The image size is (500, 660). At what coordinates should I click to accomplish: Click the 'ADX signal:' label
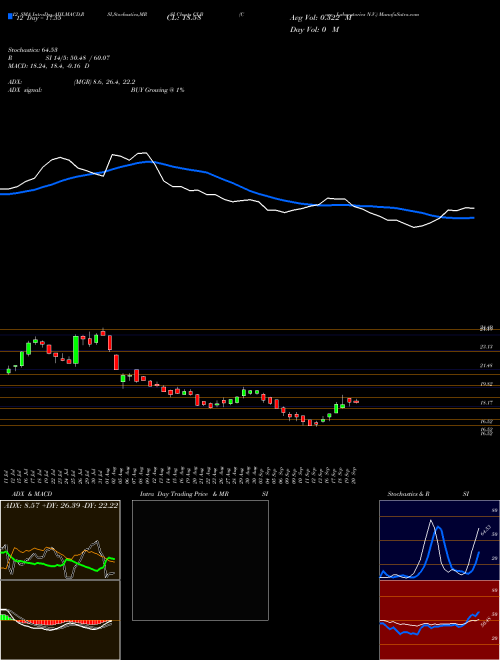tap(24, 90)
